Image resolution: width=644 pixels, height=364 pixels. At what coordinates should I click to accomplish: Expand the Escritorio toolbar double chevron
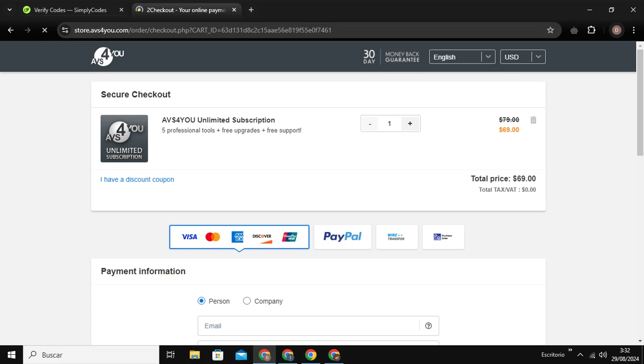(x=570, y=350)
